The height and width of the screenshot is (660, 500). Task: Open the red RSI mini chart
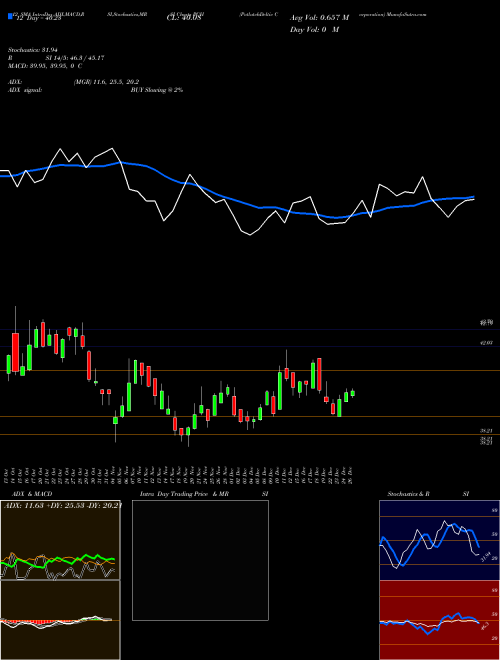(439, 620)
